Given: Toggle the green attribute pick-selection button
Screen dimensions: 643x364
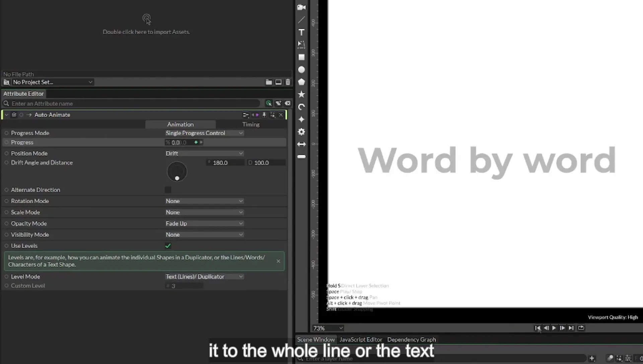Looking at the screenshot, I should (x=269, y=103).
